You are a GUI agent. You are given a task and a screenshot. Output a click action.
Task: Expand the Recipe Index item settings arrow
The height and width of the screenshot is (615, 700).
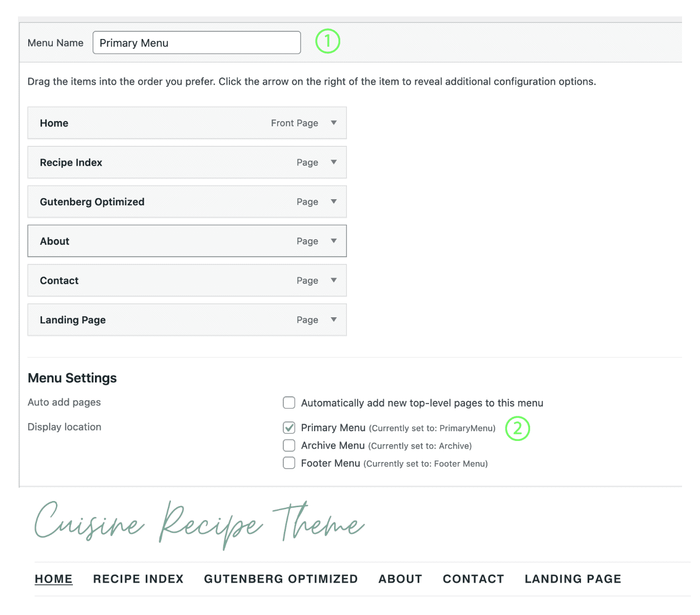(333, 162)
